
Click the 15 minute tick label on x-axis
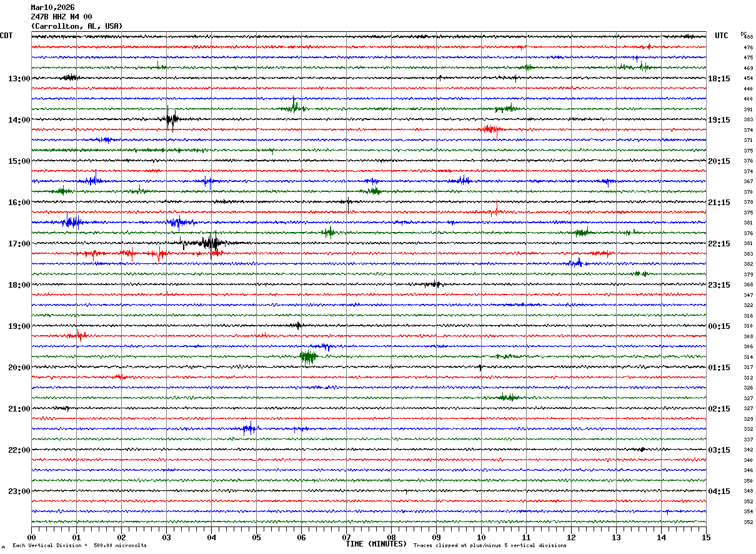(706, 537)
